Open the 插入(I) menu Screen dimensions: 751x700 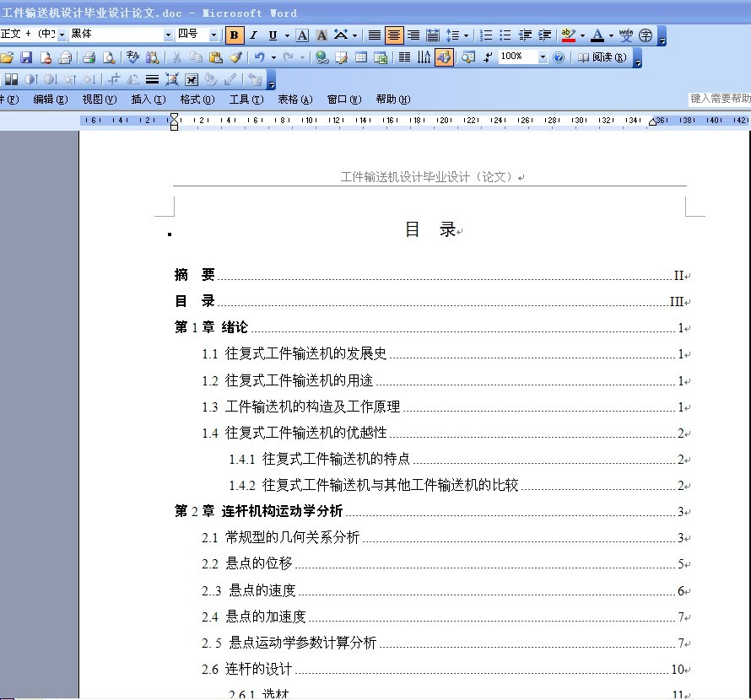149,100
